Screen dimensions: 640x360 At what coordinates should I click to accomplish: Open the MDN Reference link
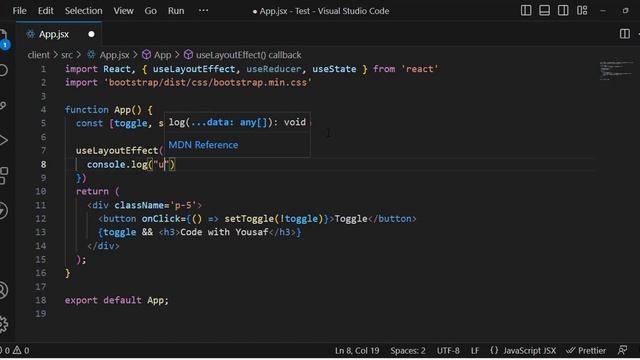point(203,145)
